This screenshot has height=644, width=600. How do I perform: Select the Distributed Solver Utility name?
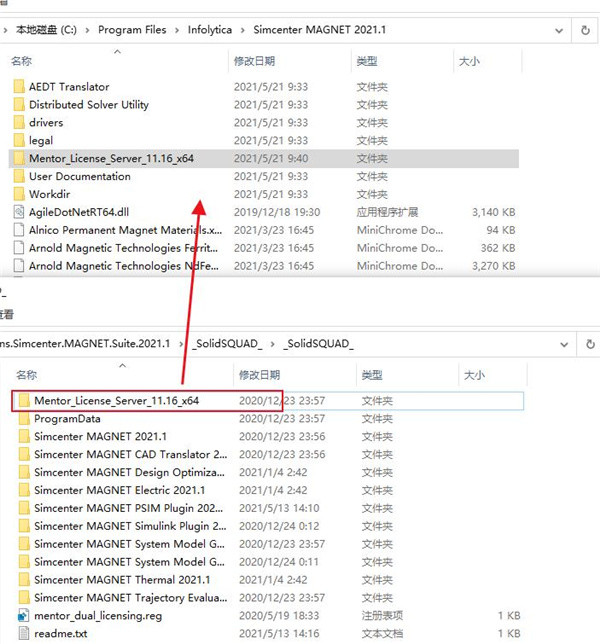[89, 105]
